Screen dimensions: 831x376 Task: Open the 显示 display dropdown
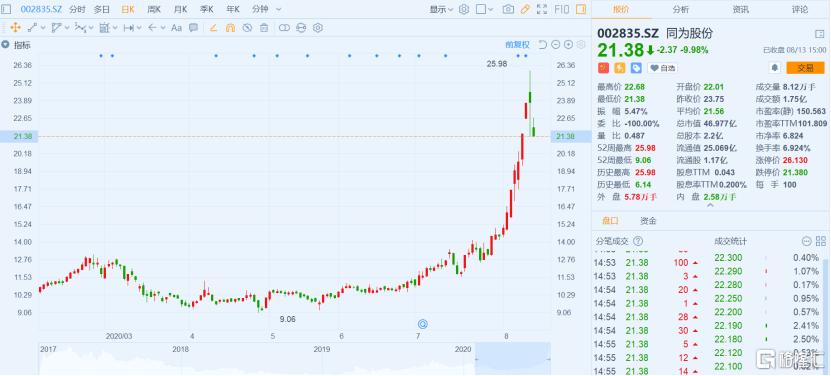click(x=441, y=9)
